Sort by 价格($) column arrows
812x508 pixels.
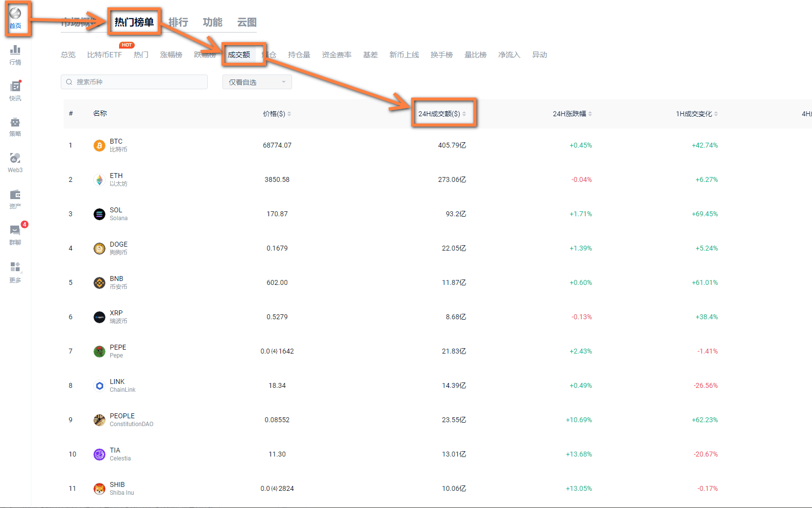[x=289, y=114]
